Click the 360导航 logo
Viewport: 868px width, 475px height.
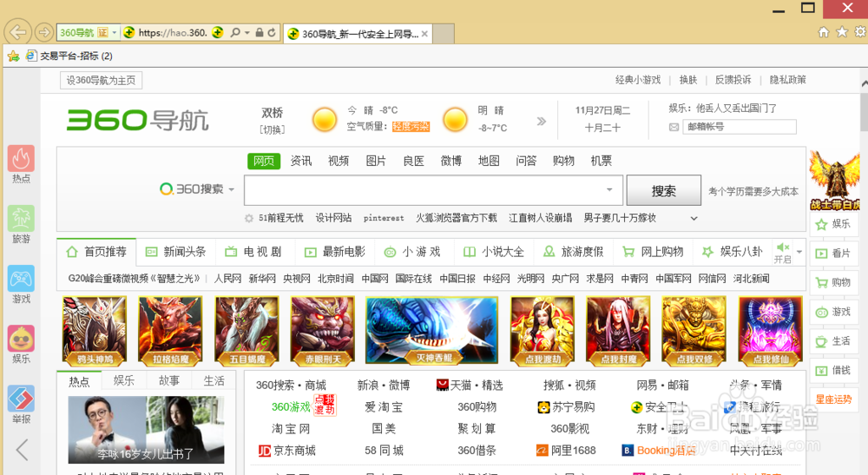point(138,120)
